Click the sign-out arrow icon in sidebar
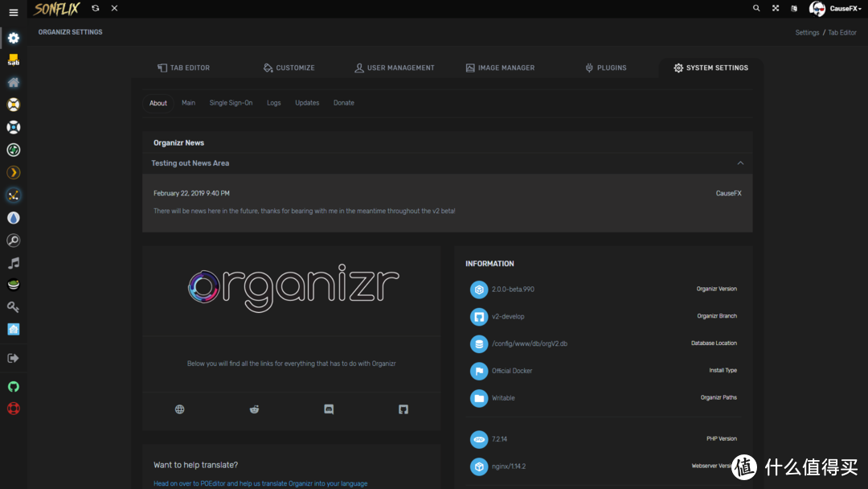Screen dimensions: 868x489 pyautogui.click(x=13, y=358)
